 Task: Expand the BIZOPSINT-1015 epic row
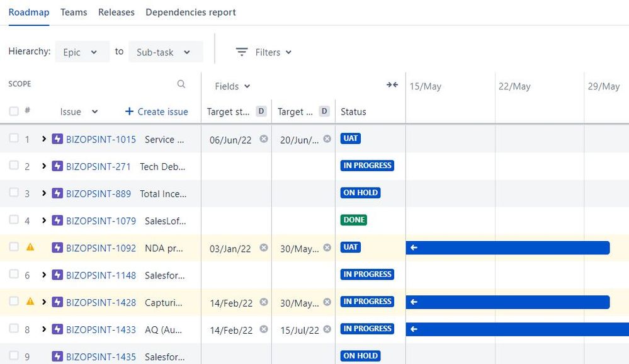click(43, 139)
